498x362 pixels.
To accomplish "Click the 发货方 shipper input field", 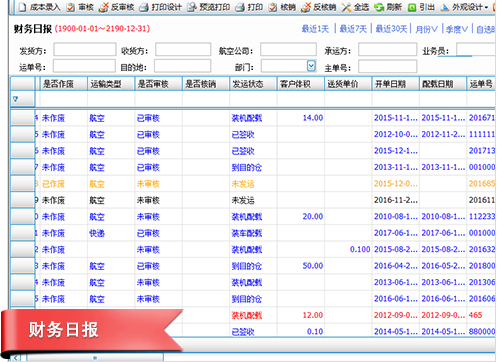I will click(x=85, y=49).
